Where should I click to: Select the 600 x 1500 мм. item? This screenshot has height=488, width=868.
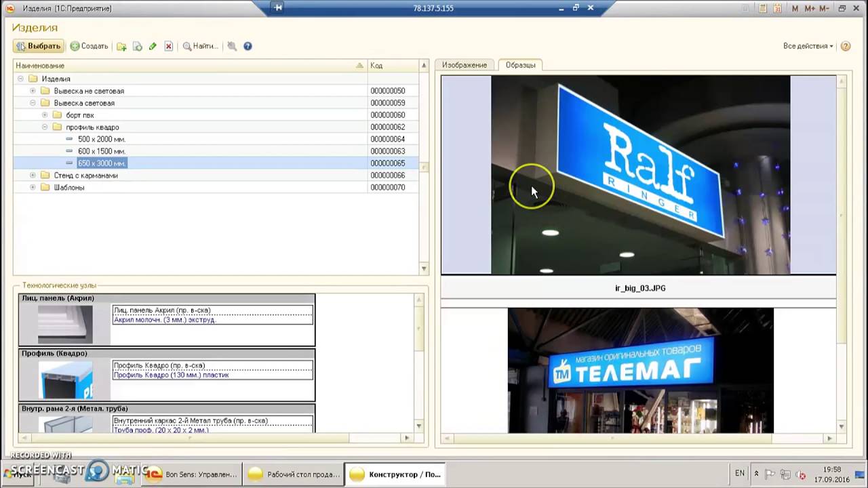tap(102, 151)
